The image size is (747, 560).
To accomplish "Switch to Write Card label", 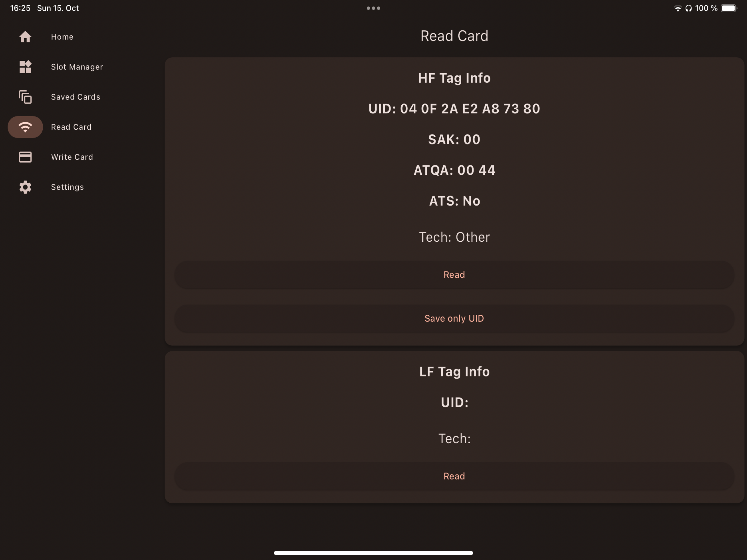I will point(72,157).
